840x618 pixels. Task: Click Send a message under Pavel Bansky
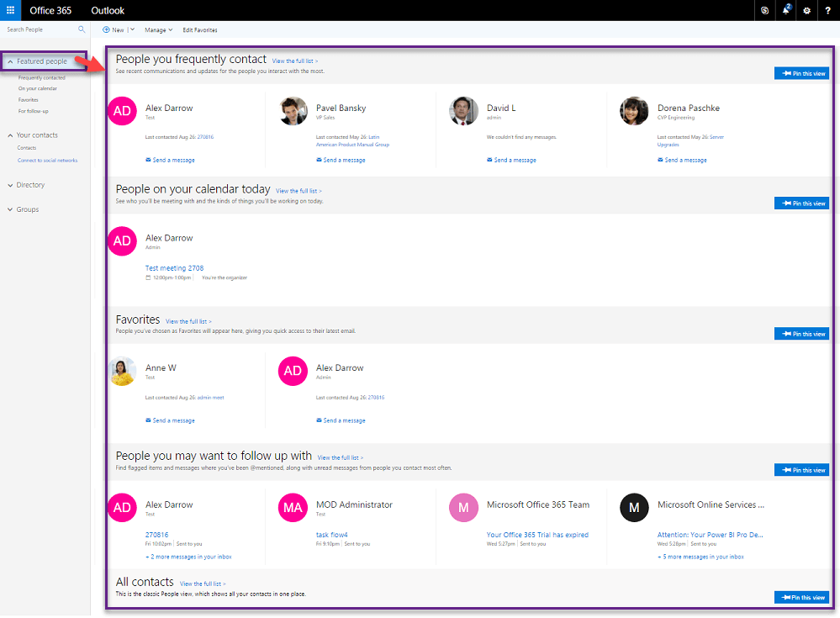pyautogui.click(x=344, y=160)
